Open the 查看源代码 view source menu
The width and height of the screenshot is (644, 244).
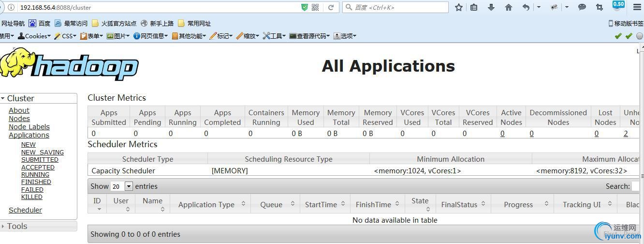[x=309, y=36]
